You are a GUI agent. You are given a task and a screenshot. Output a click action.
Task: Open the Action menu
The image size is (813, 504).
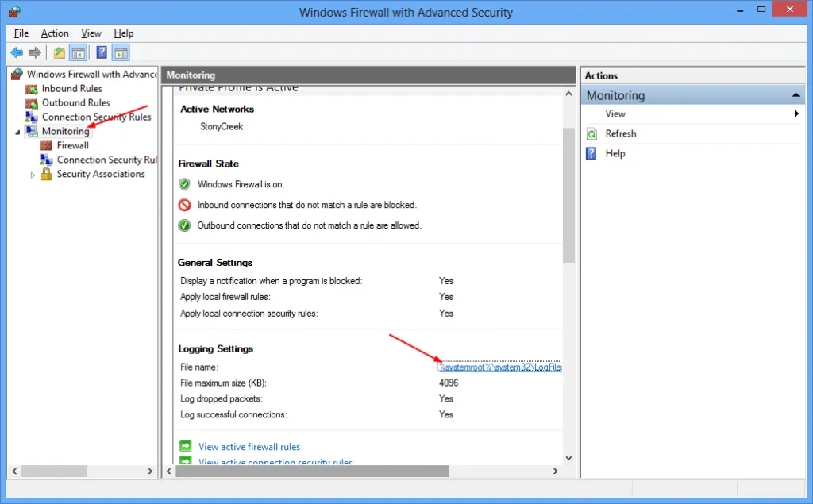pos(55,33)
